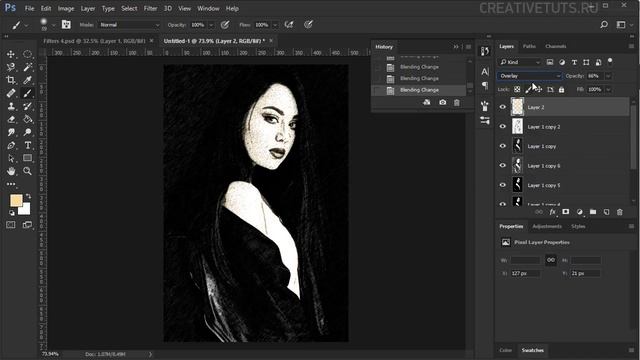This screenshot has width=640, height=360.
Task: Open the Swatches tab
Action: pos(532,350)
